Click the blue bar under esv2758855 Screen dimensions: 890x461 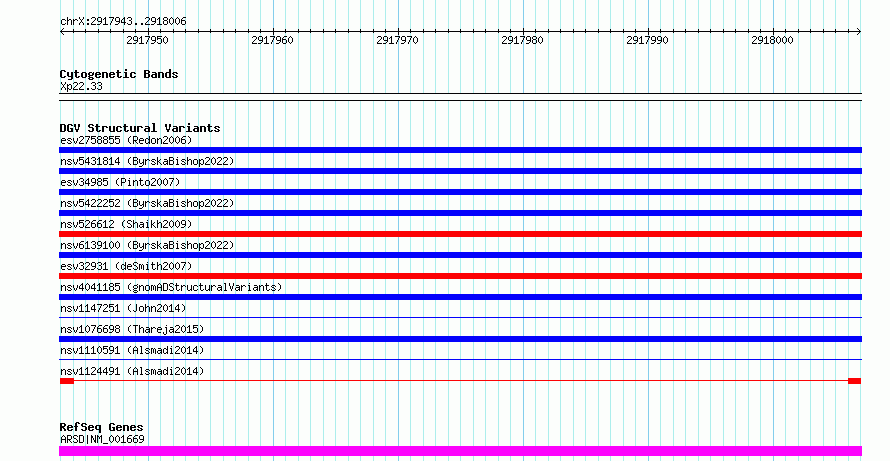[460, 150]
